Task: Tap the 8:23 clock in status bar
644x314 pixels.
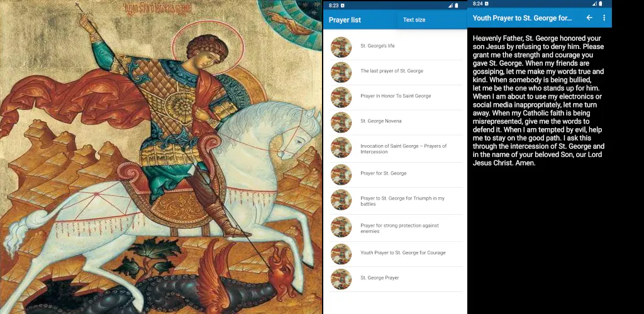Action: tap(333, 5)
